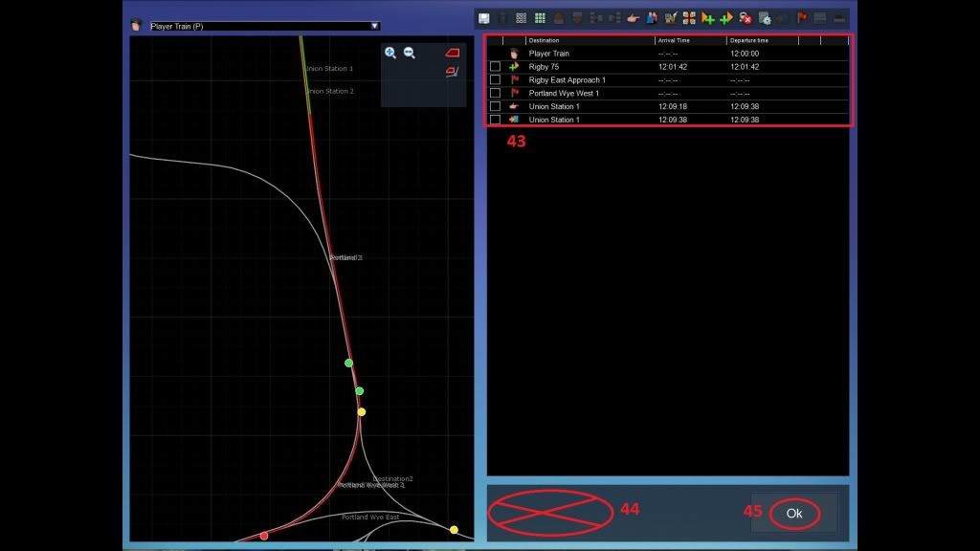Click the document with gear toolbar icon
The width and height of the screenshot is (980, 551).
coord(765,18)
